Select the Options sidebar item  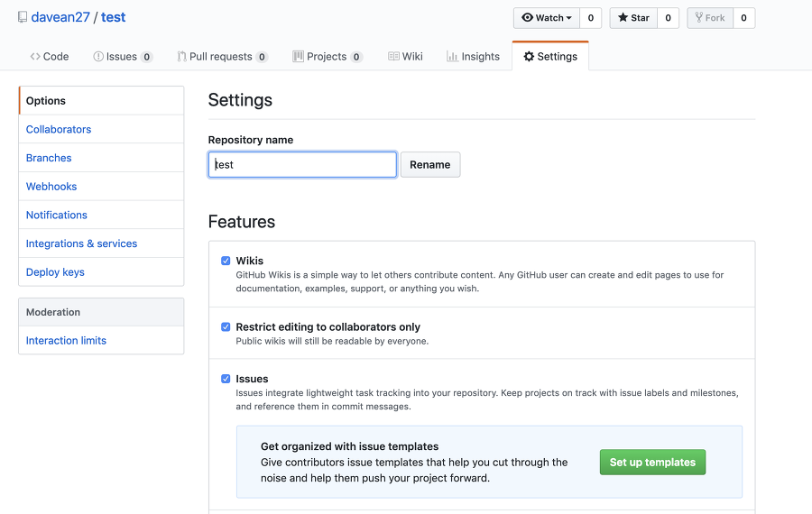point(101,101)
